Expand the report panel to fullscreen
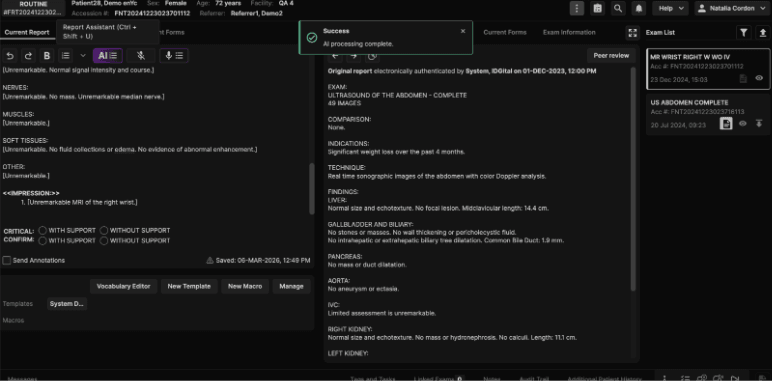The height and width of the screenshot is (381, 772). pos(632,33)
